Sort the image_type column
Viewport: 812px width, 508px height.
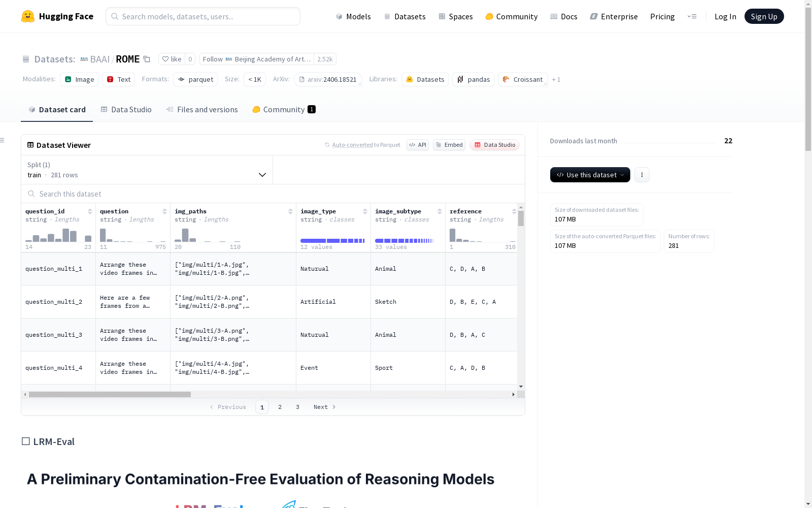click(x=365, y=211)
